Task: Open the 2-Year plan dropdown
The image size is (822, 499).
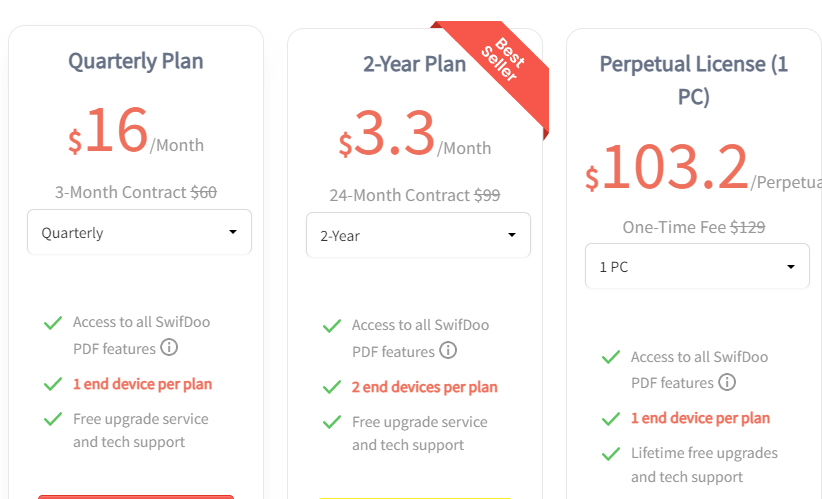Action: (x=418, y=235)
